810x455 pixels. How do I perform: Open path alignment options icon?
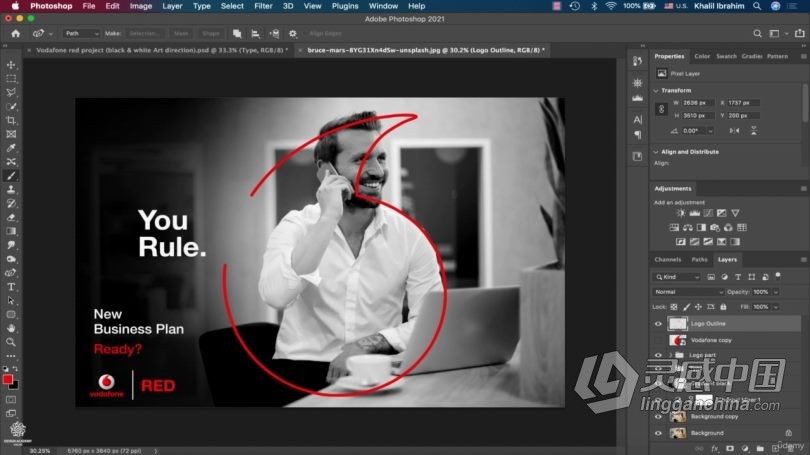coord(256,34)
